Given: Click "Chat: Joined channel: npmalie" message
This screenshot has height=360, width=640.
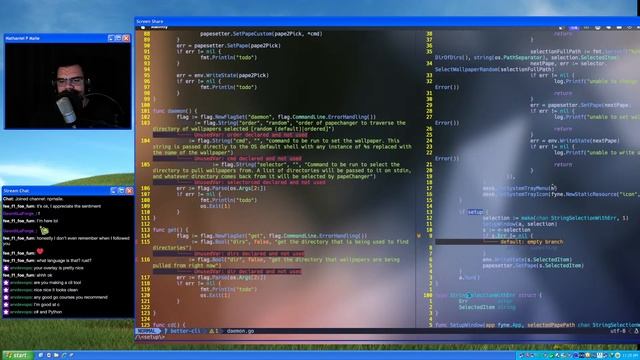Looking at the screenshot, I should click(x=33, y=199).
